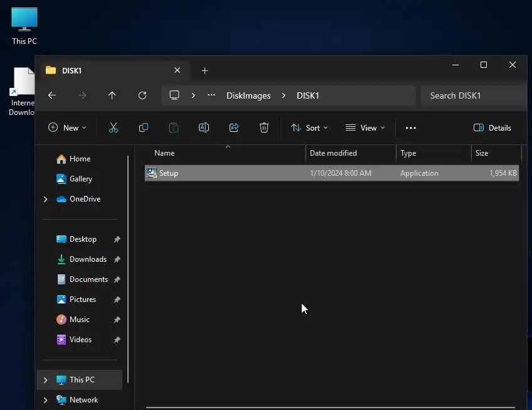The image size is (532, 410).
Task: Open the See more ellipsis menu
Action: tap(410, 127)
